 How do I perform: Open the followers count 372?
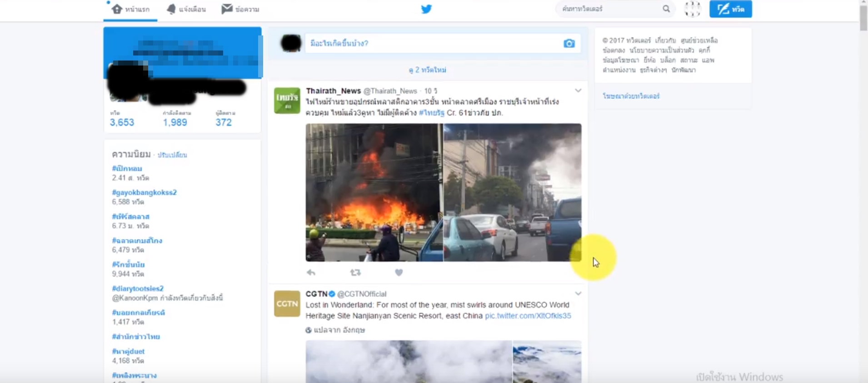pyautogui.click(x=224, y=122)
